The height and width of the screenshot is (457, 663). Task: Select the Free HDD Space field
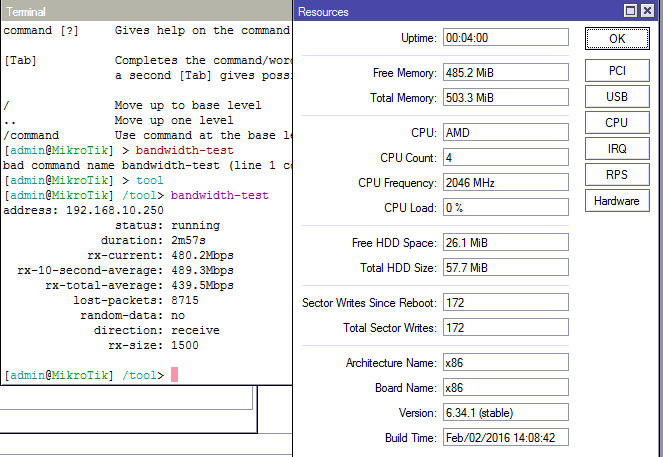pos(506,243)
